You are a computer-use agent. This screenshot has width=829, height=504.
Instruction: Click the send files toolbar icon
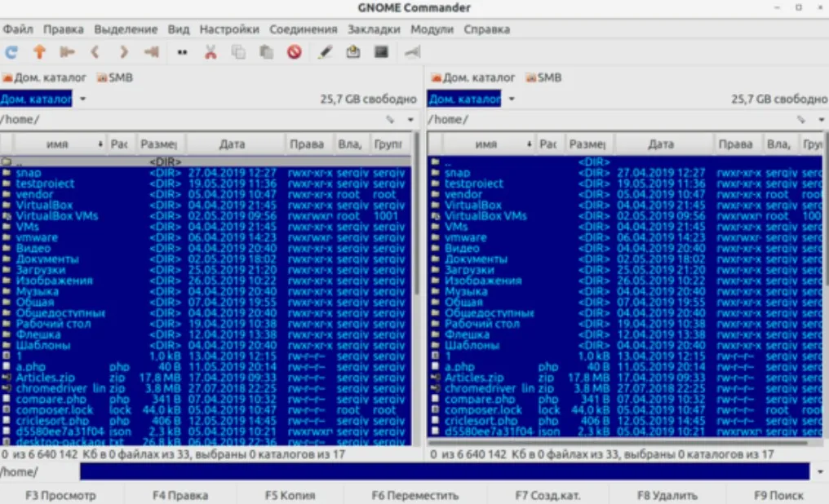[x=353, y=51]
